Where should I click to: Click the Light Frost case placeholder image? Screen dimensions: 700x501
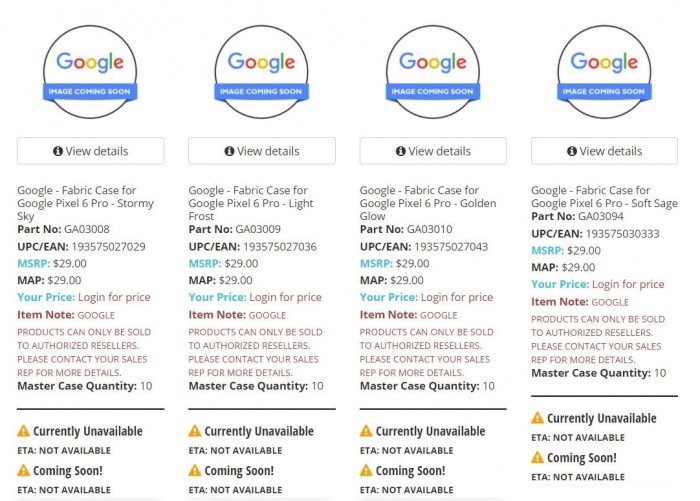pos(262,72)
